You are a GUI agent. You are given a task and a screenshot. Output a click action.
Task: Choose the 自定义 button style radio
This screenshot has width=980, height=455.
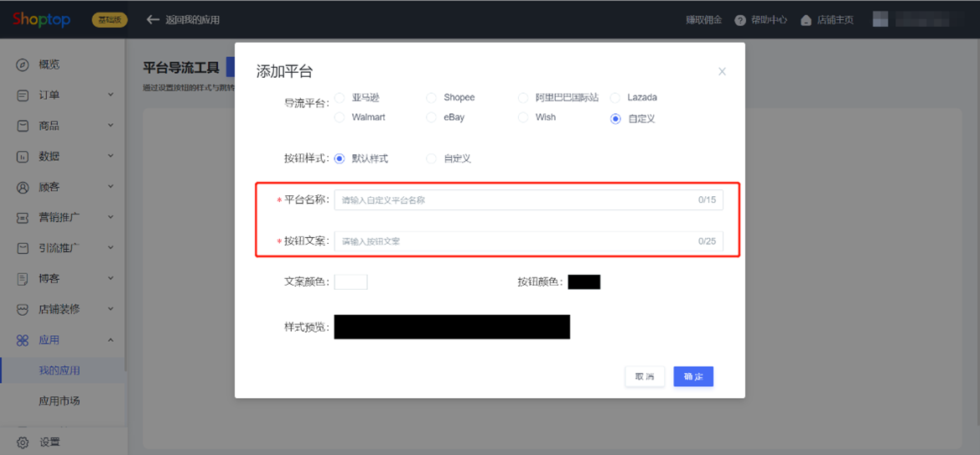point(431,158)
